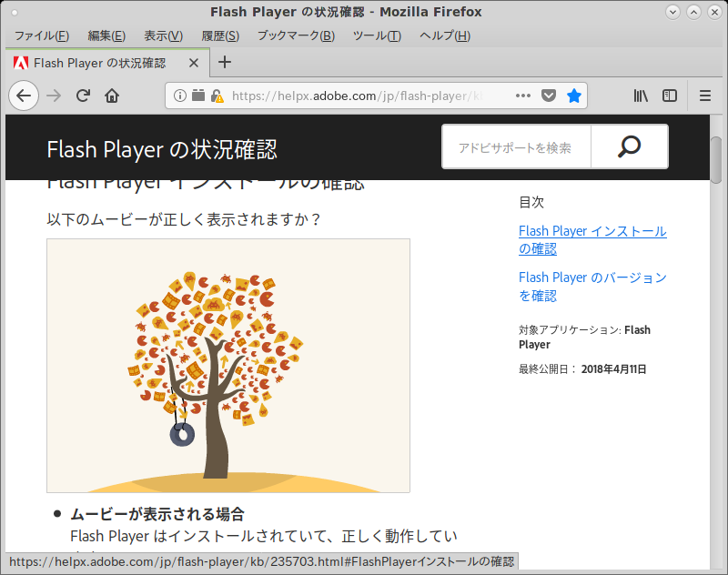Click the 目次 heading
This screenshot has height=575, width=728.
(x=531, y=202)
